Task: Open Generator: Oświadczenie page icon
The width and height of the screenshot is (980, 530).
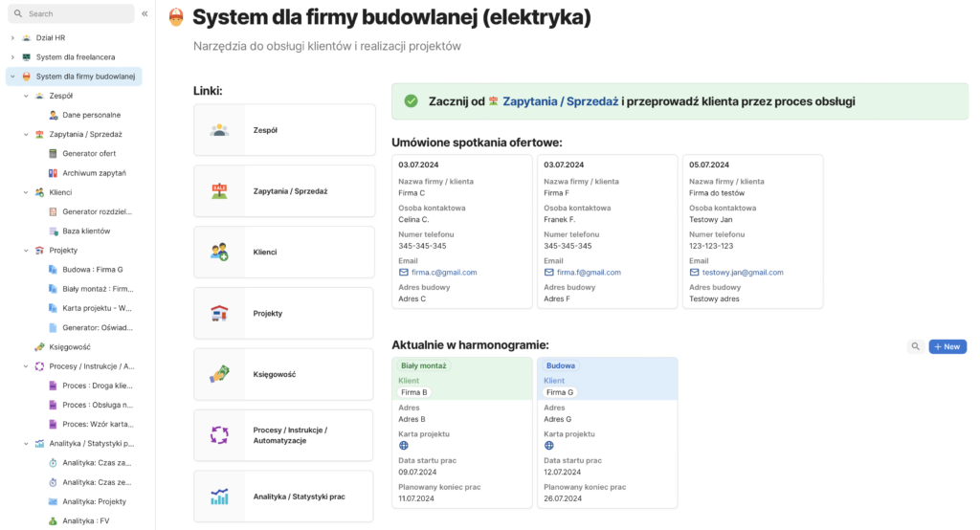Action: tap(54, 327)
